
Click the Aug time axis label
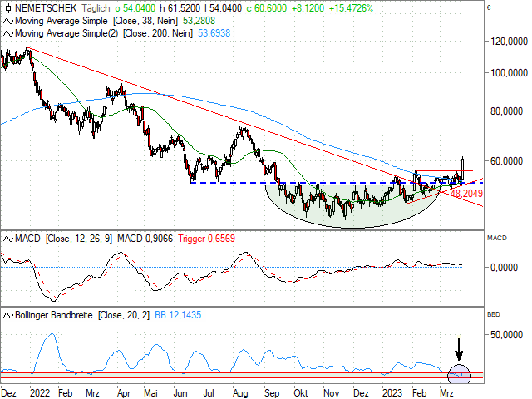click(240, 393)
